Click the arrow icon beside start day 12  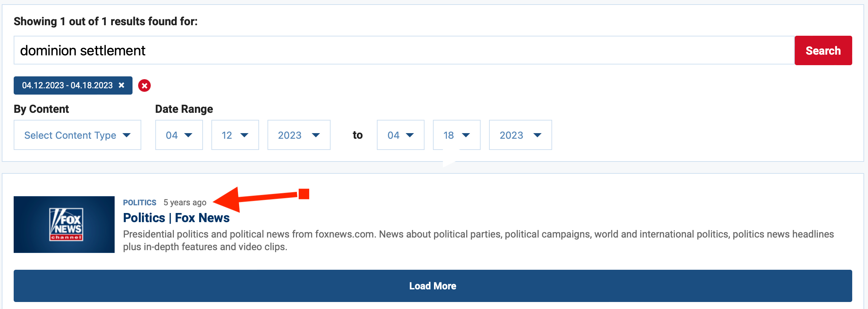[244, 135]
